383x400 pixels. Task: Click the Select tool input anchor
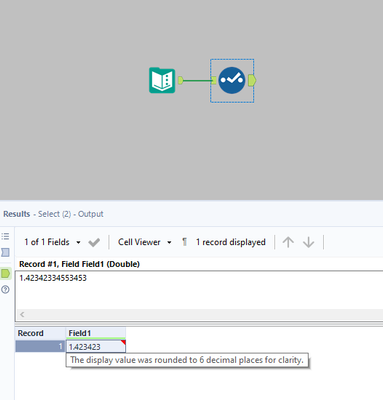[214, 80]
